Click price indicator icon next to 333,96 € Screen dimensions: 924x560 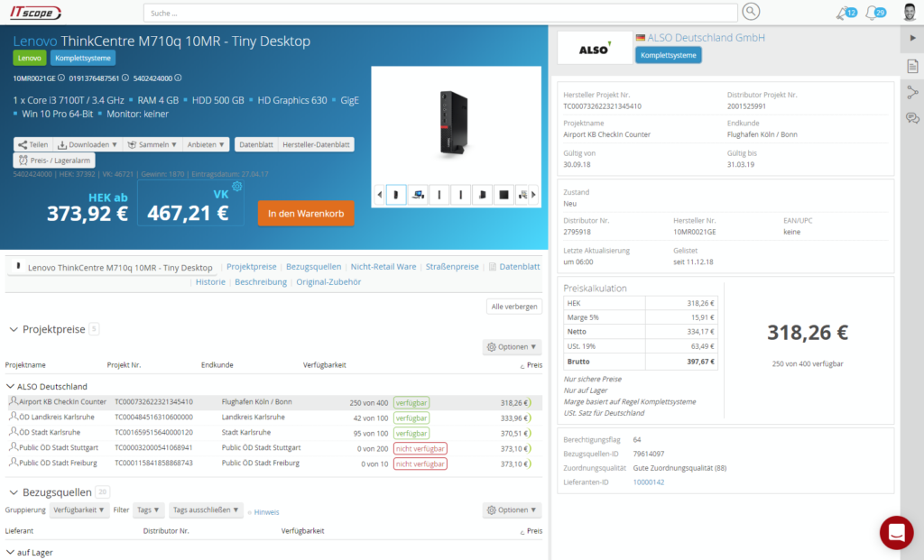[x=529, y=418]
